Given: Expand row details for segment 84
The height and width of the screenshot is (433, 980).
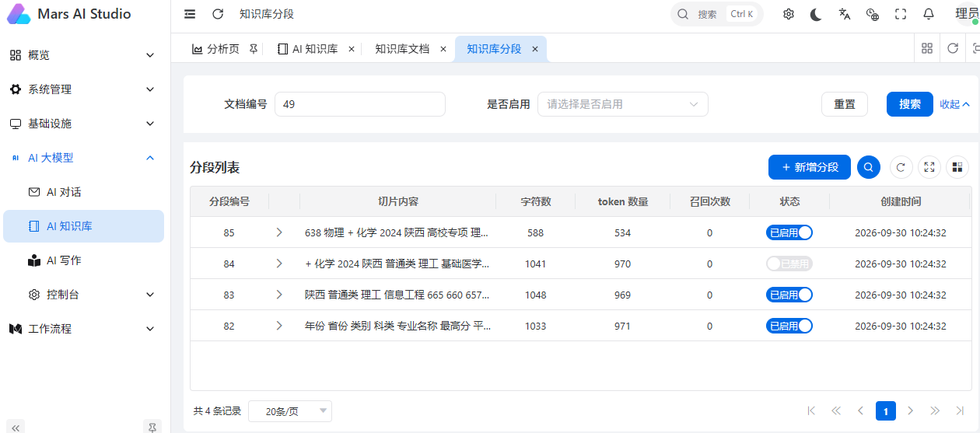Looking at the screenshot, I should click(279, 264).
